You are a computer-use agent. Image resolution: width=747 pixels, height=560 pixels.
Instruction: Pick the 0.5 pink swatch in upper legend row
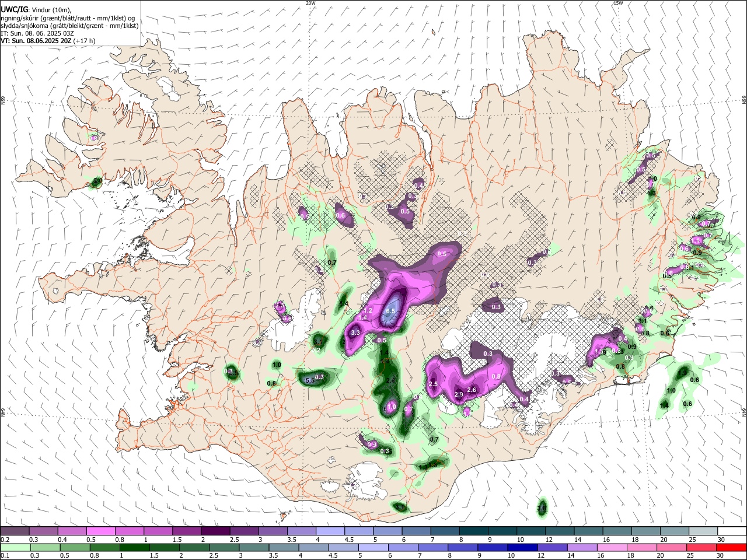(x=100, y=531)
